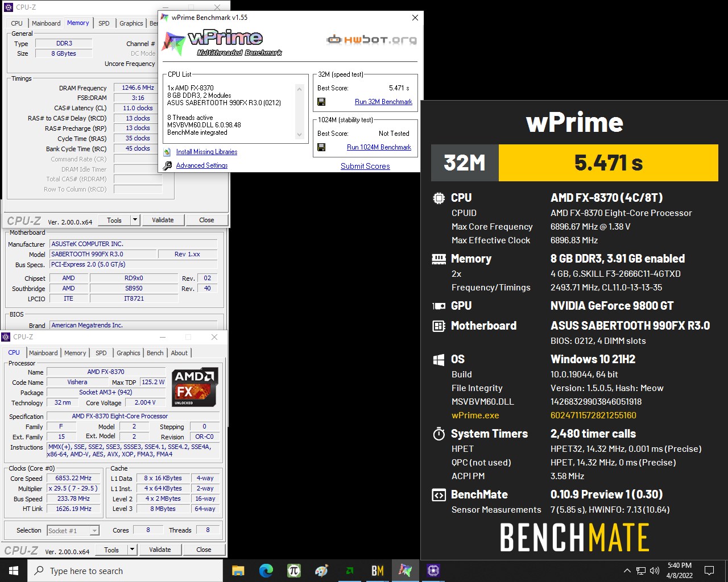Click the CPU chip icon in BenchMate

439,198
